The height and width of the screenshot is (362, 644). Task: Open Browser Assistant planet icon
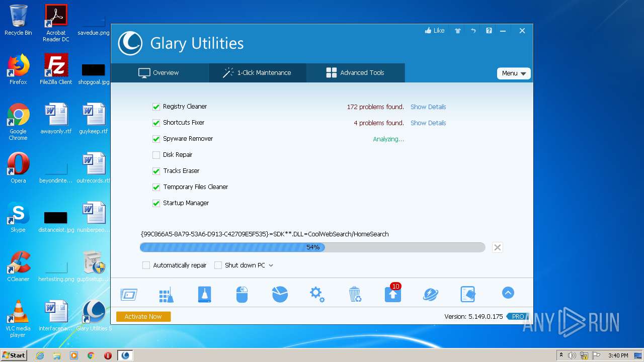(x=431, y=294)
